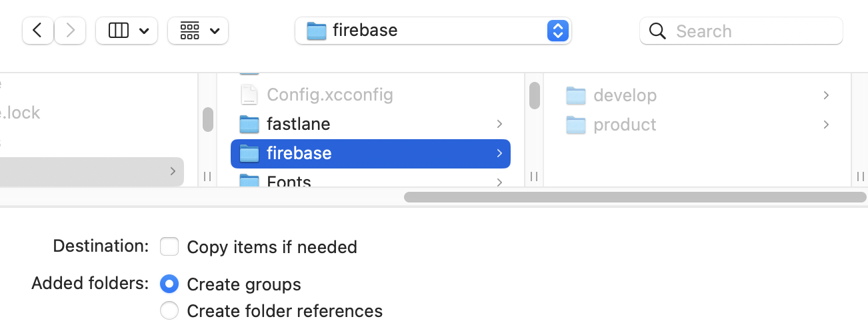The height and width of the screenshot is (333, 868).
Task: Go back with the left chevron button
Action: click(x=38, y=31)
